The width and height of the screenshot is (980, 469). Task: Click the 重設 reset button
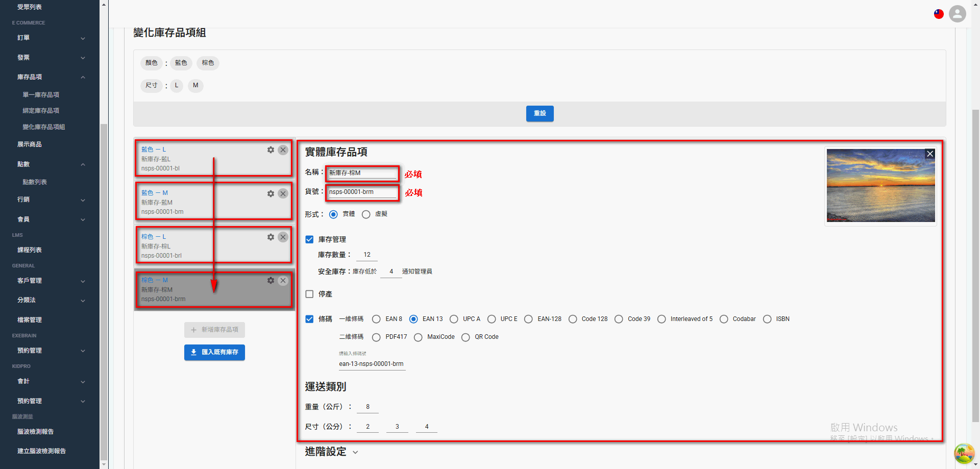540,113
